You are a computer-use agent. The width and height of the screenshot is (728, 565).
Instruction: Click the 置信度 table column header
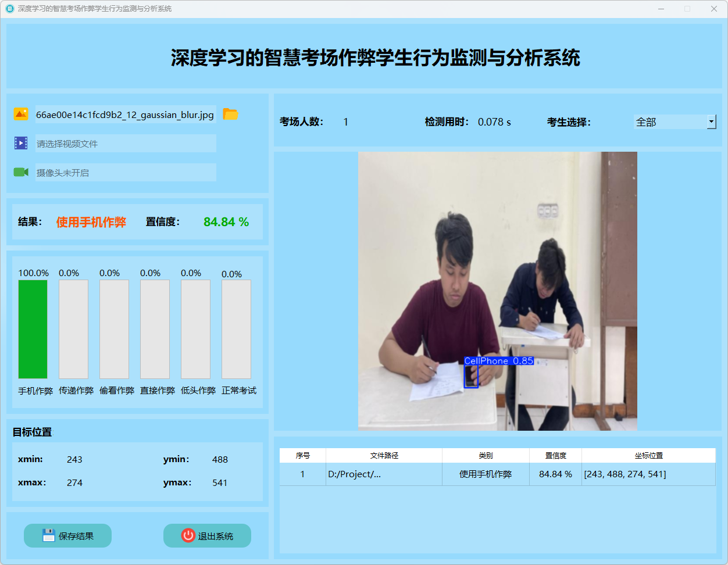tap(555, 456)
